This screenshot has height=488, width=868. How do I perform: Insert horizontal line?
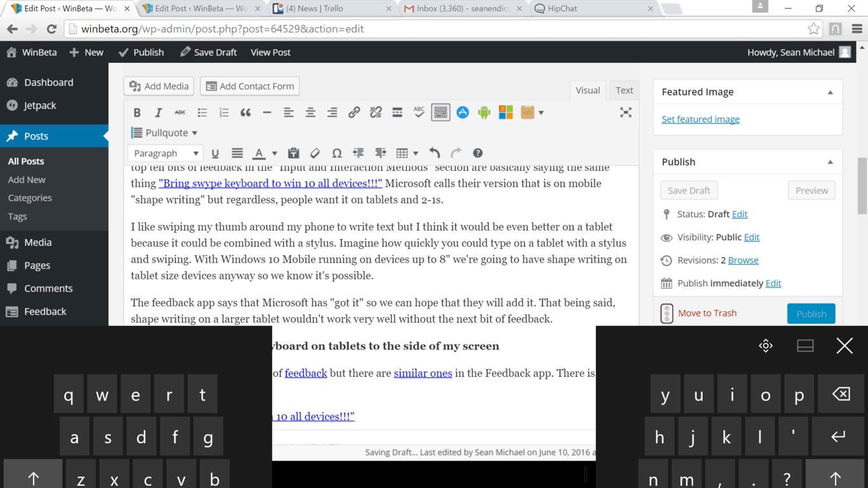click(x=267, y=112)
